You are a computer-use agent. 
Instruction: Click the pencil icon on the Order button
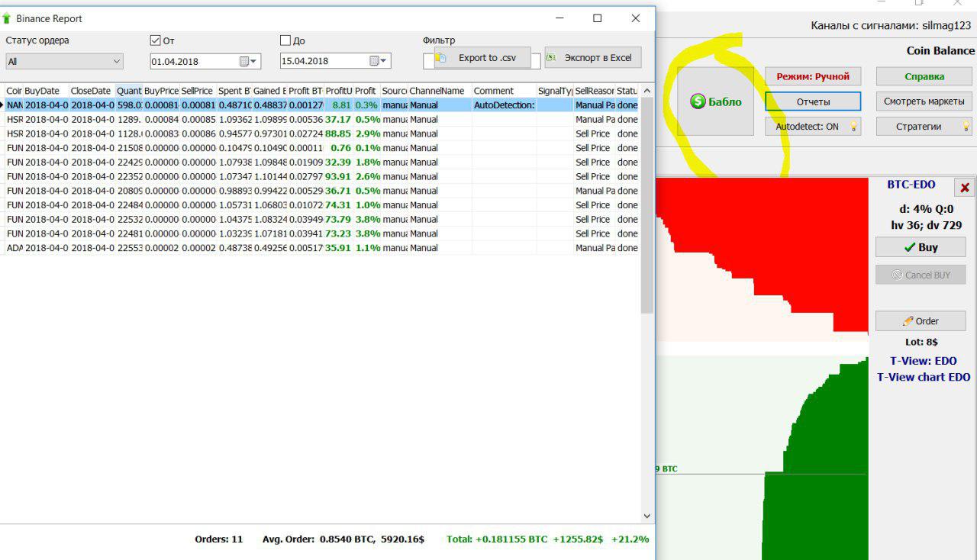pos(908,321)
